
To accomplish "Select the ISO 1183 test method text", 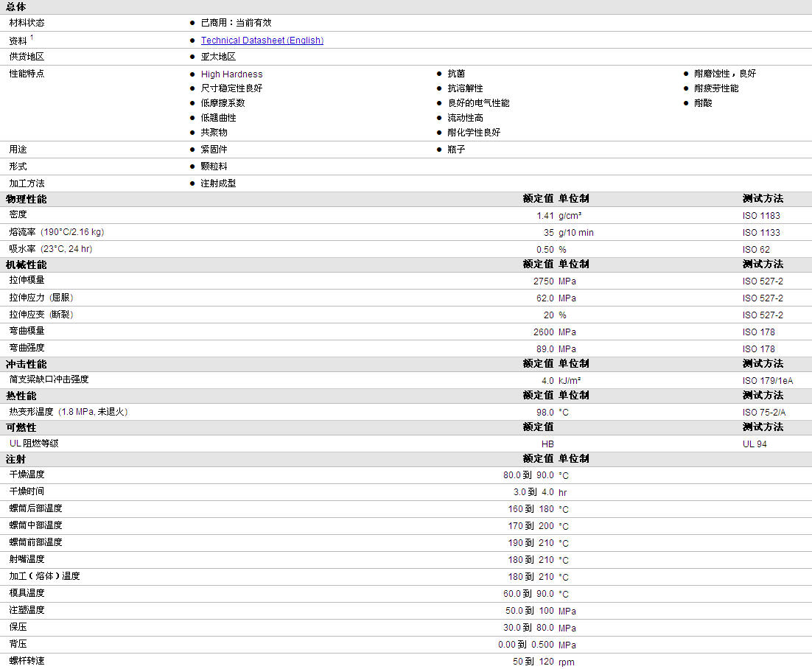I will 760,216.
